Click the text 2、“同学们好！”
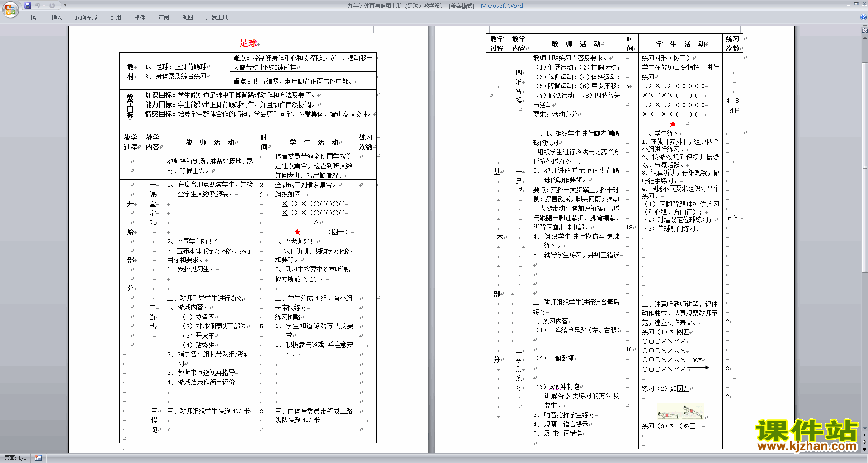The image size is (868, 463). click(193, 241)
